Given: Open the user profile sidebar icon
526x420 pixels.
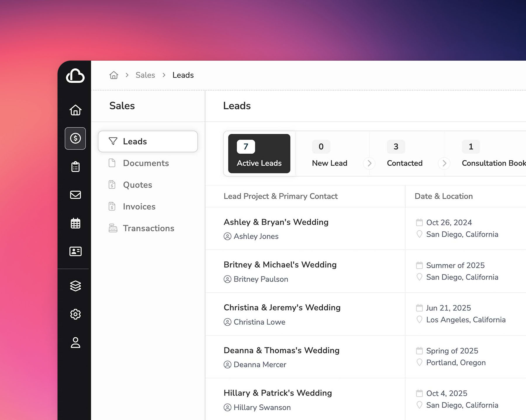Looking at the screenshot, I should (75, 343).
